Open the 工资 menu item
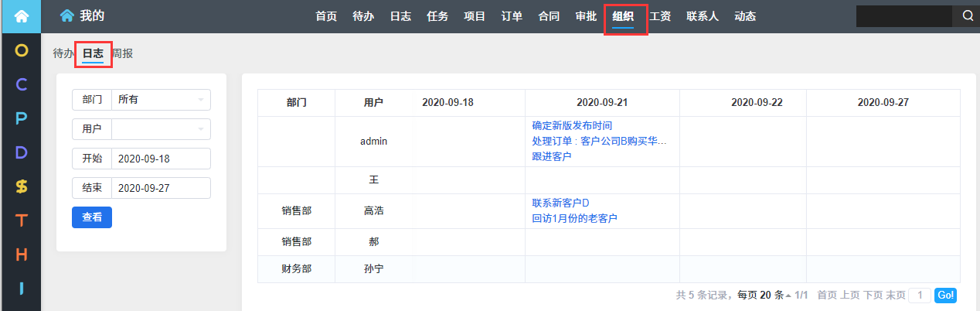Screen dimensions: 980x311 [x=659, y=16]
